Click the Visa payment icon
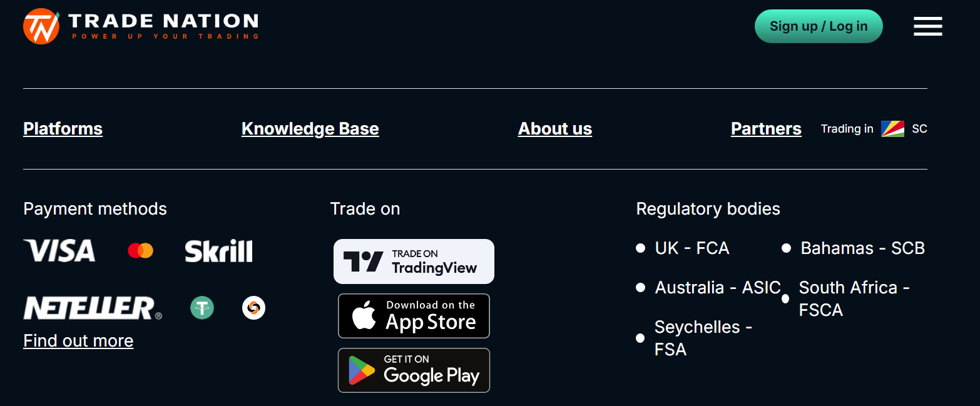 click(x=59, y=251)
